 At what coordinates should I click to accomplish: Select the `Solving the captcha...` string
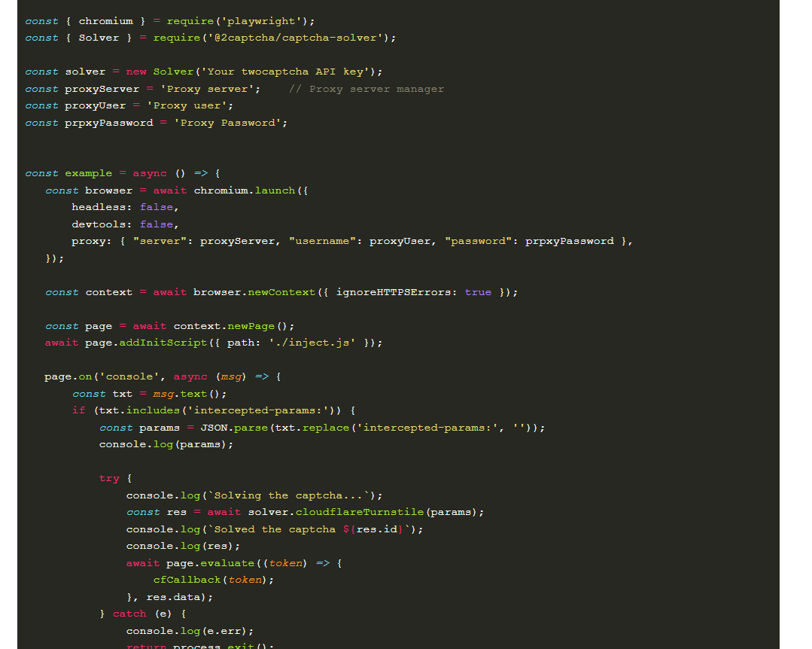coord(288,495)
